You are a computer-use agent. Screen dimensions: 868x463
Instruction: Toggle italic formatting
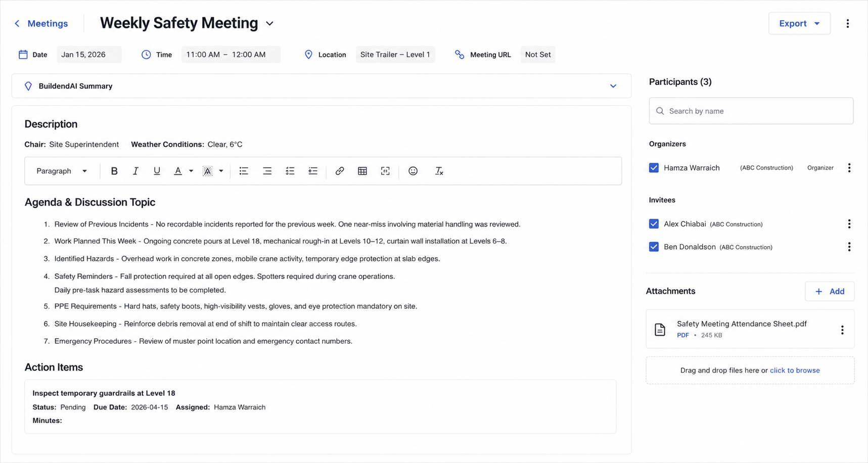(x=135, y=171)
